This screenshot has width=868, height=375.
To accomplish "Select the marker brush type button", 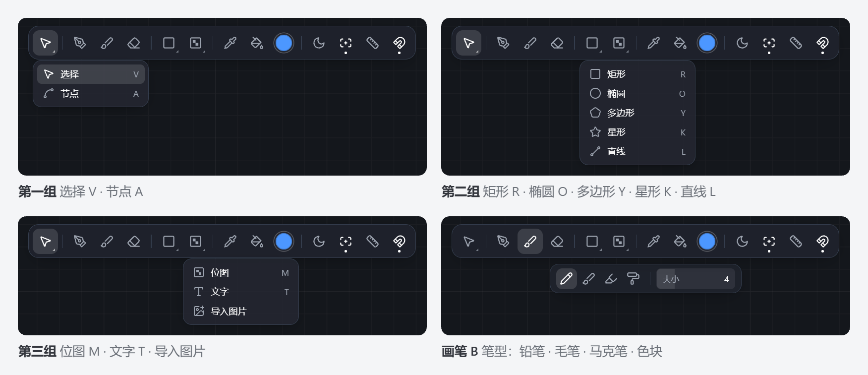I will click(611, 279).
